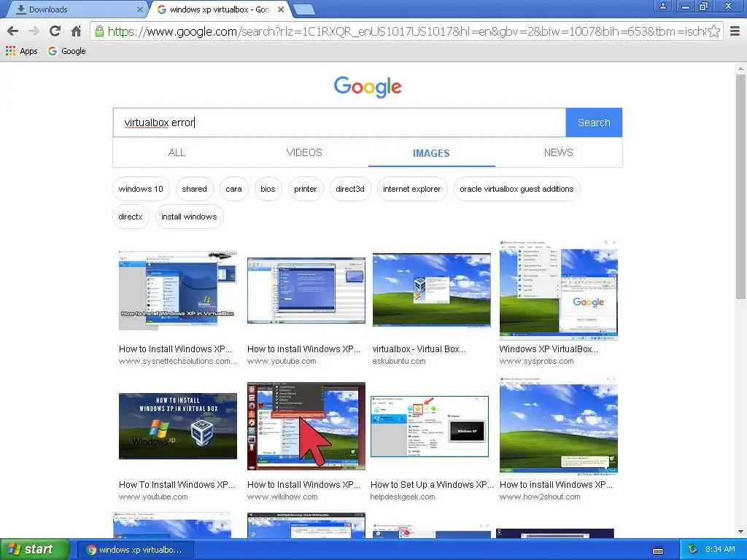This screenshot has width=747, height=560.
Task: Close the windows xp virtualbox tab
Action: point(281,9)
